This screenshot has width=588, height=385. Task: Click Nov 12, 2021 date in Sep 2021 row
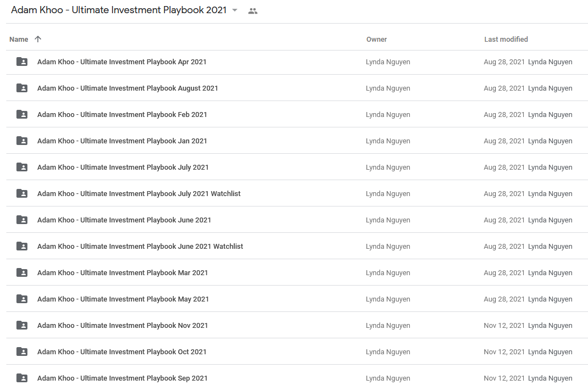point(504,378)
